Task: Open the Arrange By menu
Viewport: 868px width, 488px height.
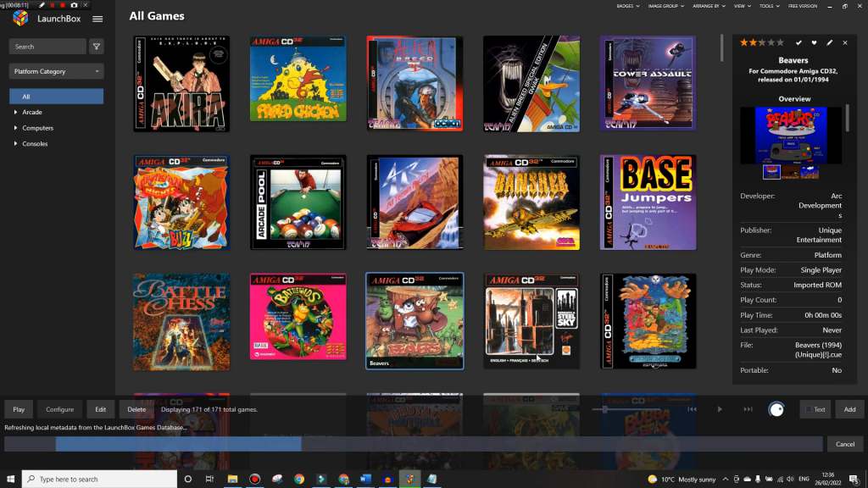Action: click(x=709, y=6)
